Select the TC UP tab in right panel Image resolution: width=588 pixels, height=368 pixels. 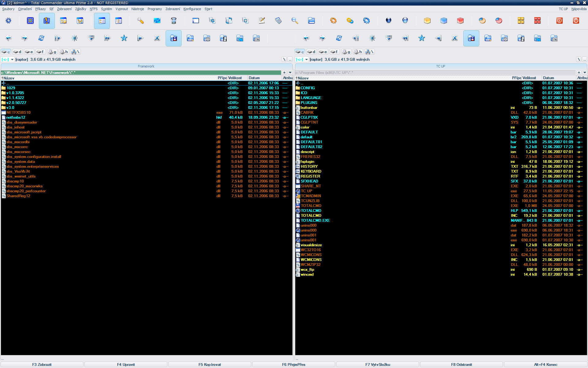click(441, 66)
